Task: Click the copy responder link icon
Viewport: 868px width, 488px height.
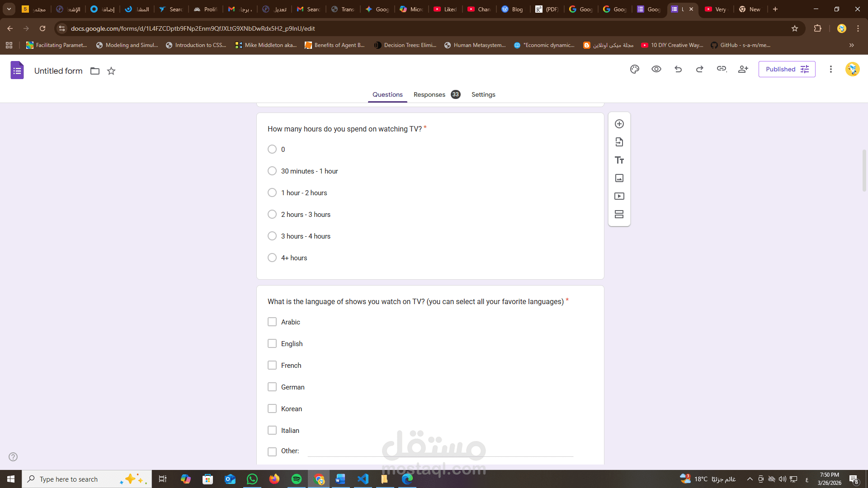Action: point(722,69)
